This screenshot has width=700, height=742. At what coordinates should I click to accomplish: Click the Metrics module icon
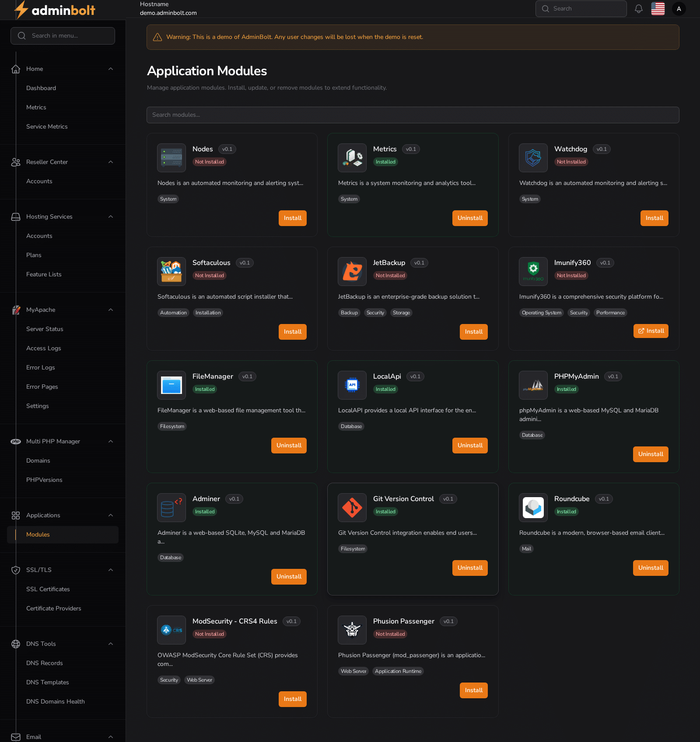point(352,158)
